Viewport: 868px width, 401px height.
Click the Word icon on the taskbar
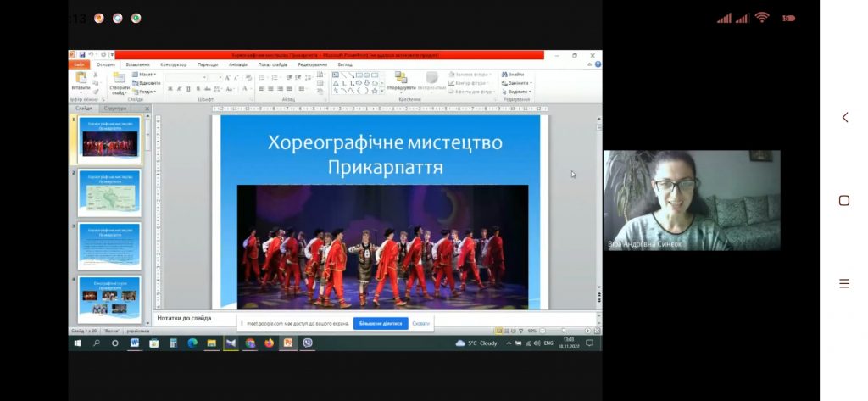[135, 343]
